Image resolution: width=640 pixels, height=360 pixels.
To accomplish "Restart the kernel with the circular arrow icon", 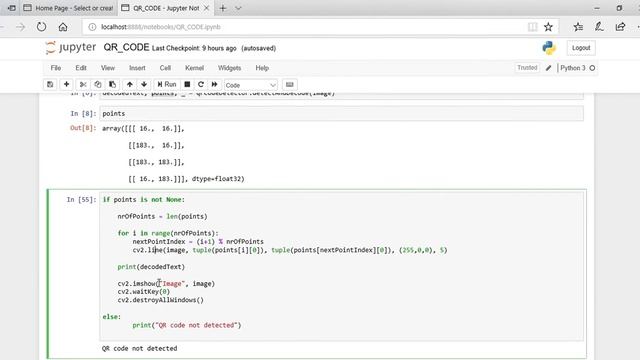I will (201, 84).
